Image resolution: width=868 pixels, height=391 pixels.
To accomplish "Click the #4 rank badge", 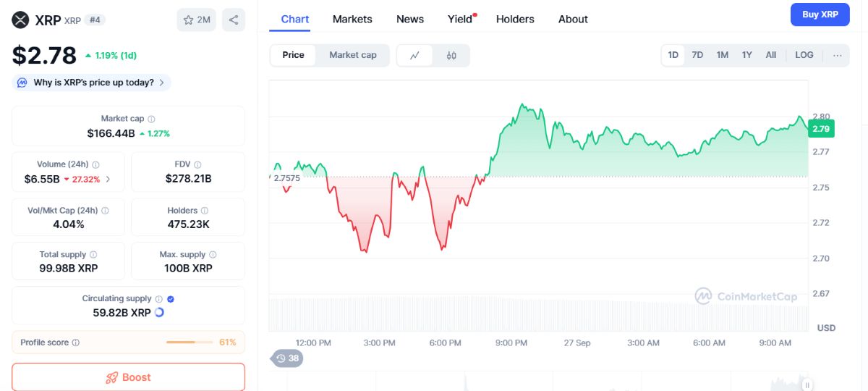I will (x=95, y=20).
